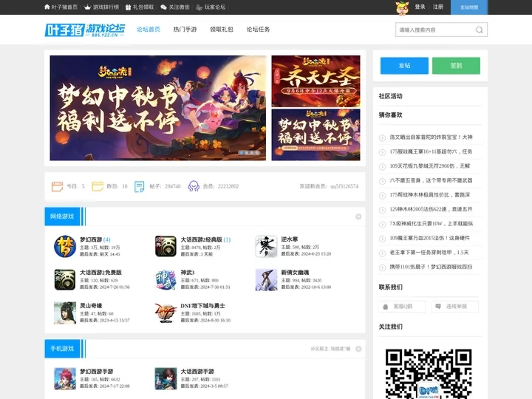This screenshot has width=532, height=399.
Task: Collapse the 网络游戏 section
Action: [358, 216]
